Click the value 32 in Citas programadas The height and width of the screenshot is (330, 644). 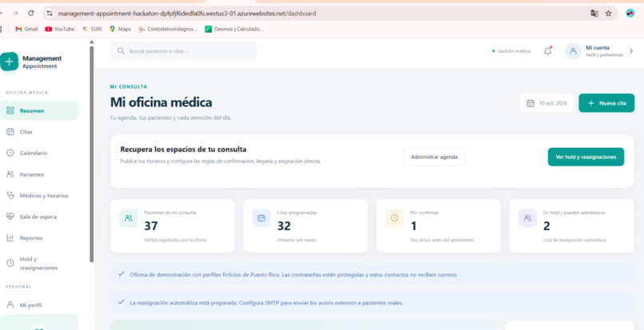[284, 226]
